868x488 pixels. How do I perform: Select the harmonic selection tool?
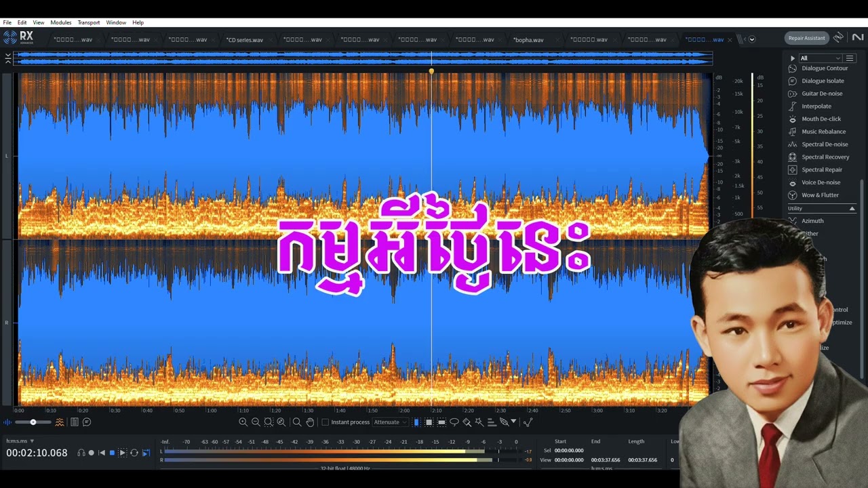492,422
